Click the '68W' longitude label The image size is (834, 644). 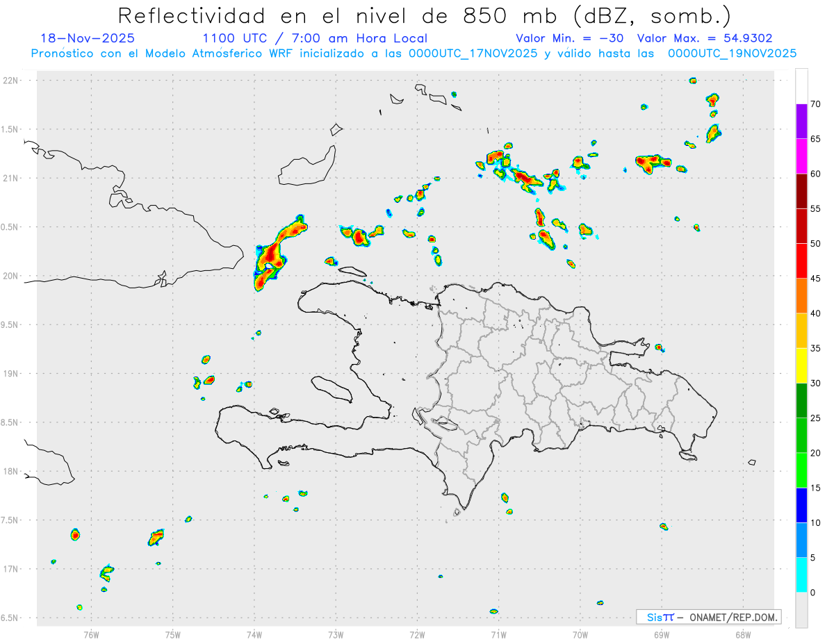pyautogui.click(x=743, y=634)
